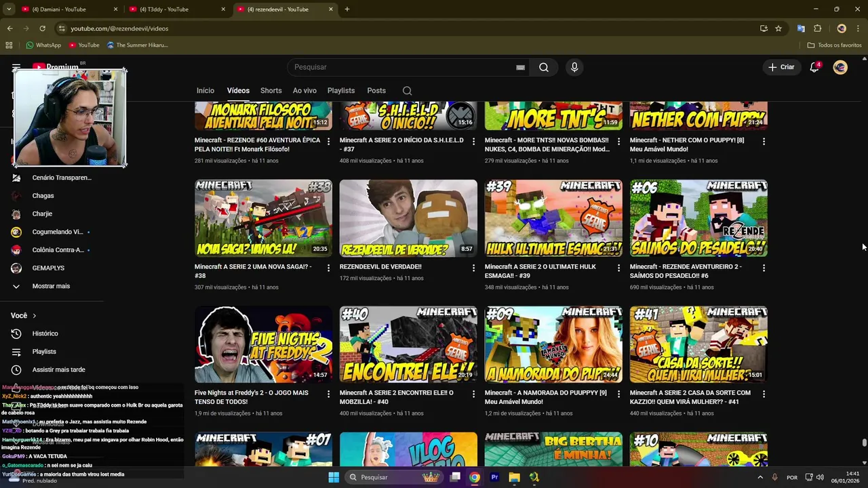
Task: Select the Vídeos channel tab
Action: tap(238, 91)
